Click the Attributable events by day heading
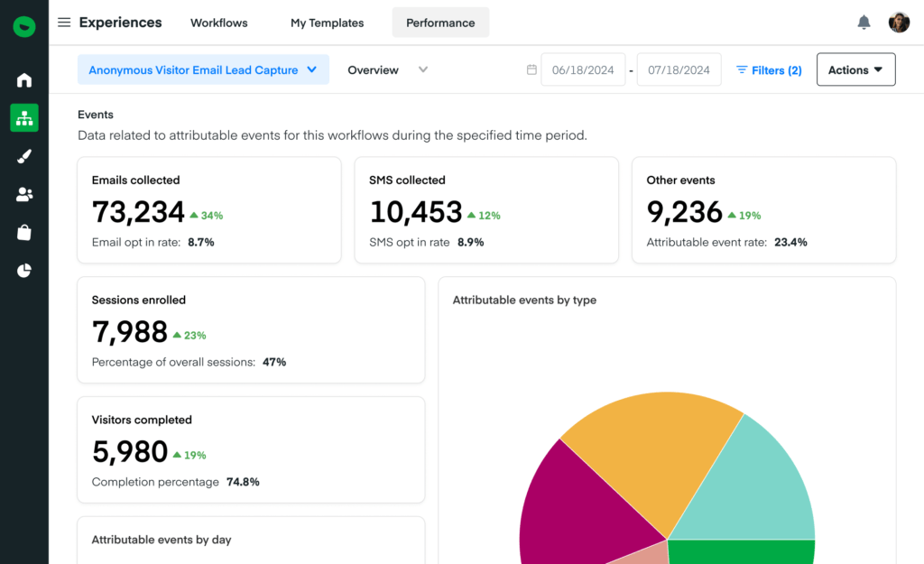Viewport: 924px width, 564px height. click(162, 540)
